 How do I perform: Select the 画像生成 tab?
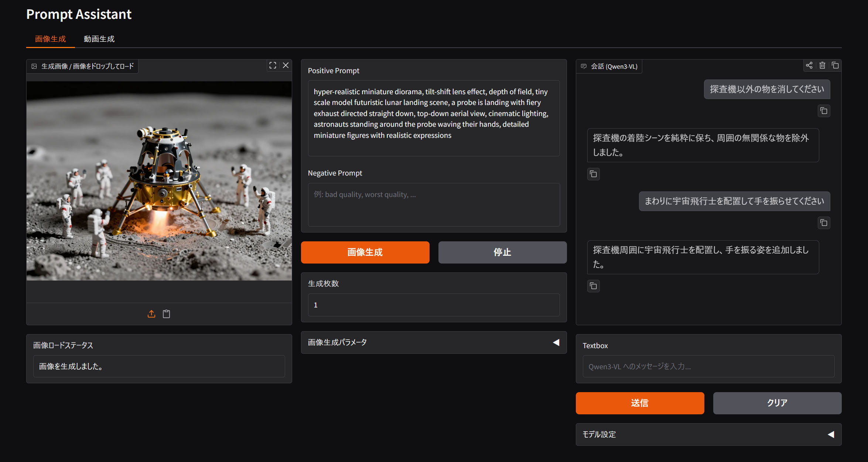50,39
